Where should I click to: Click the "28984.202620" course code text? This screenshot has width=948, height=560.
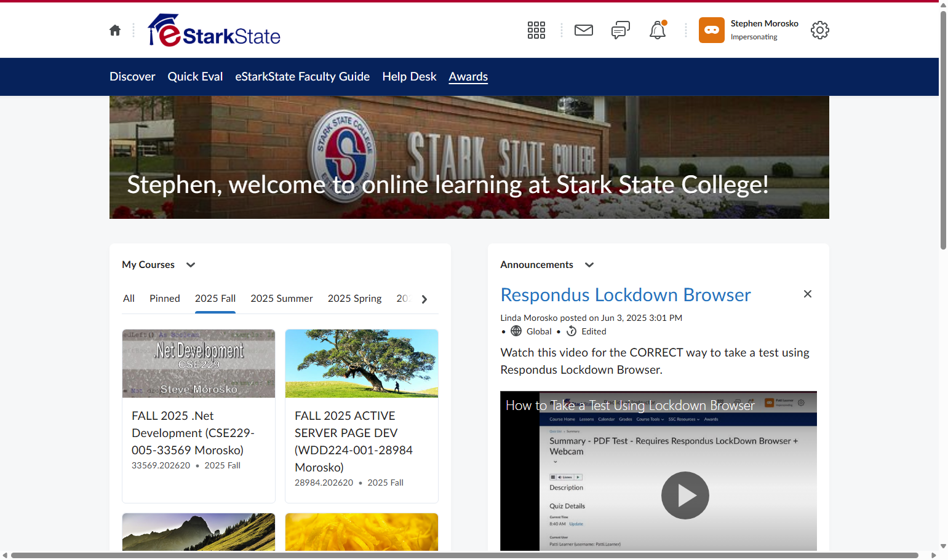pyautogui.click(x=324, y=483)
